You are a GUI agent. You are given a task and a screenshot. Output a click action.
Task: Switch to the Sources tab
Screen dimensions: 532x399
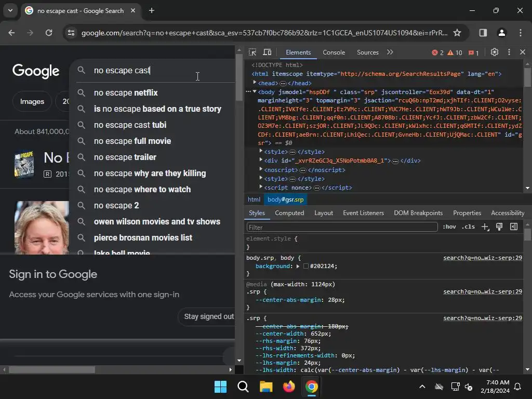pyautogui.click(x=367, y=52)
